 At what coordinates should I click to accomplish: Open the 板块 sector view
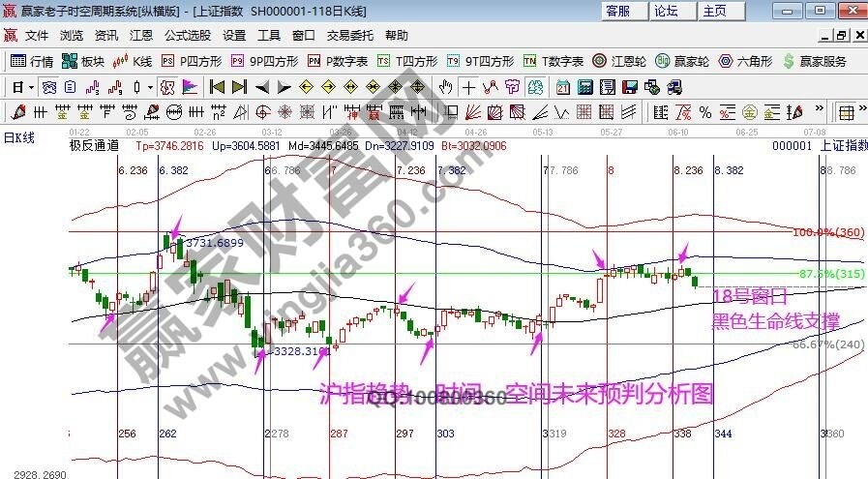(83, 61)
